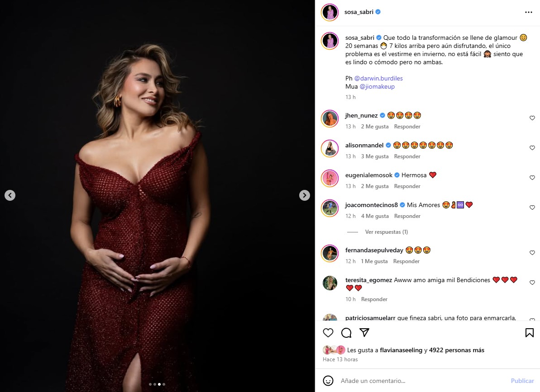Screen dimensions: 540x392
Task: Open @darwin.burdiles profile link
Action: (378, 78)
